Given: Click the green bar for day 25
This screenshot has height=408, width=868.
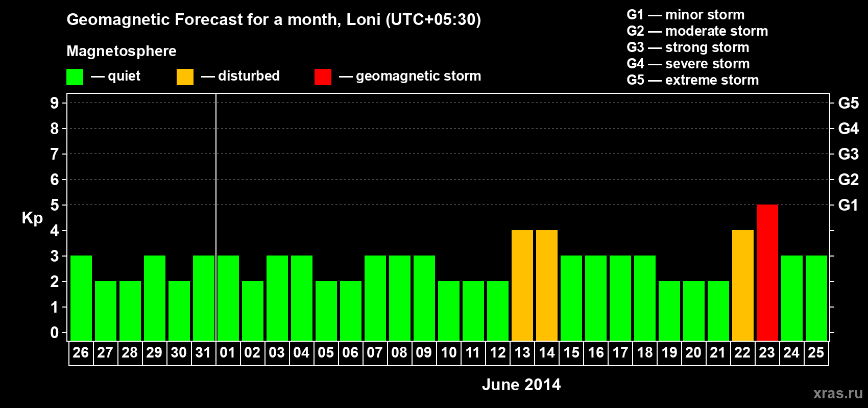Looking at the screenshot, I should (816, 298).
